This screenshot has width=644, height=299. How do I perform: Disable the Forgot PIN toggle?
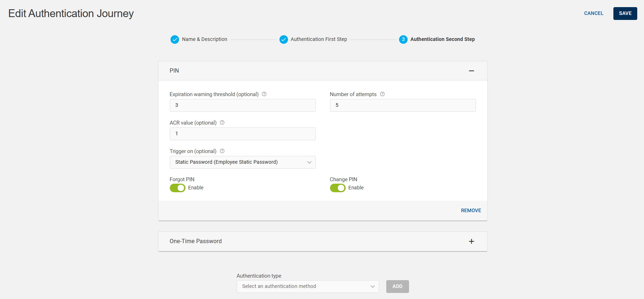tap(178, 188)
